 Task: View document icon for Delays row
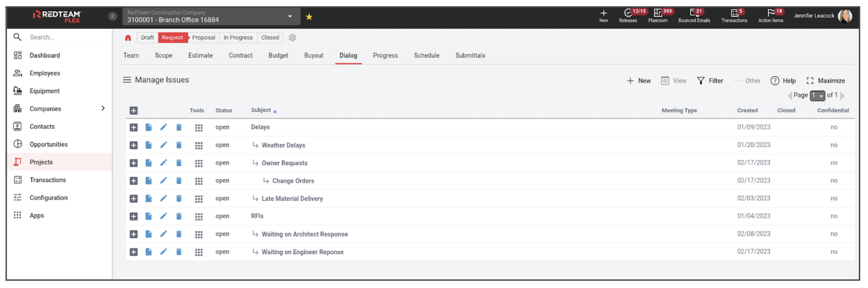pyautogui.click(x=149, y=127)
